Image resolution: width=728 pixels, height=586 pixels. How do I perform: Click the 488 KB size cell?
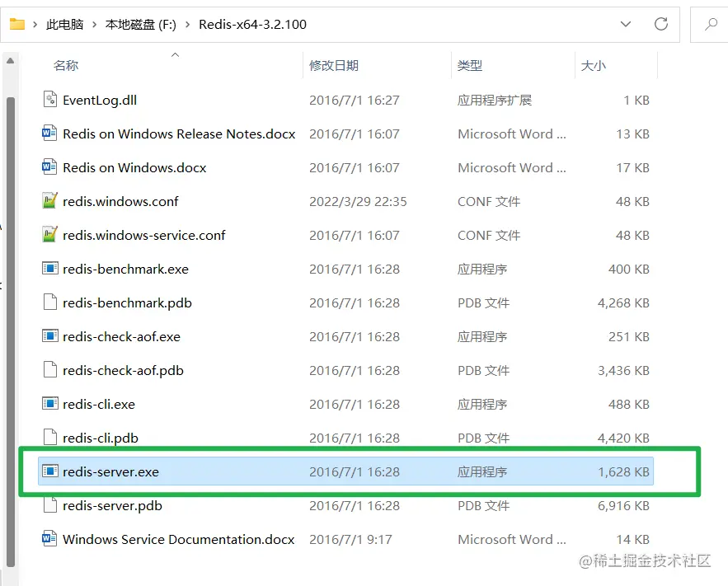tap(628, 404)
